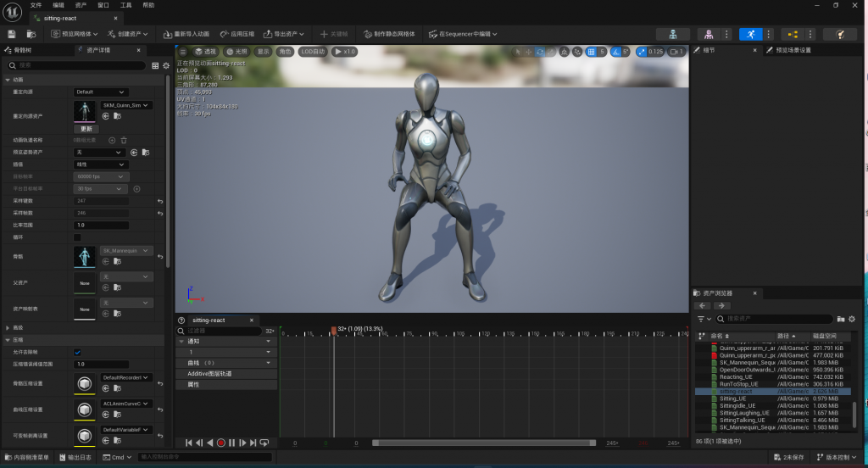Open 资产 menu
The image size is (868, 468).
(x=81, y=5)
